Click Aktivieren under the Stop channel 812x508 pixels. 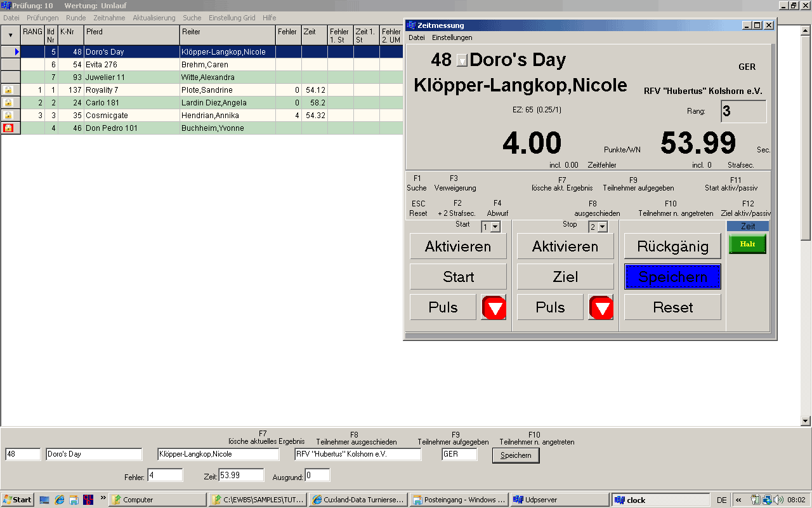click(x=565, y=246)
